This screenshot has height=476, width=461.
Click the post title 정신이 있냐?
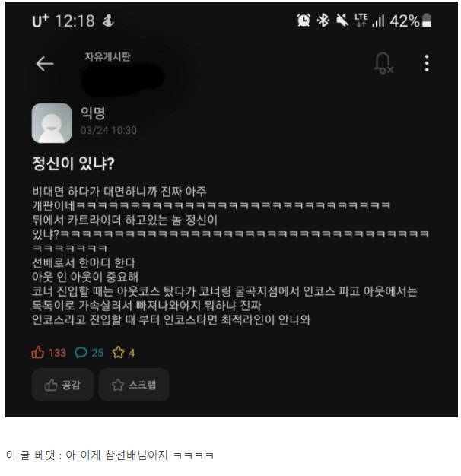pos(73,163)
